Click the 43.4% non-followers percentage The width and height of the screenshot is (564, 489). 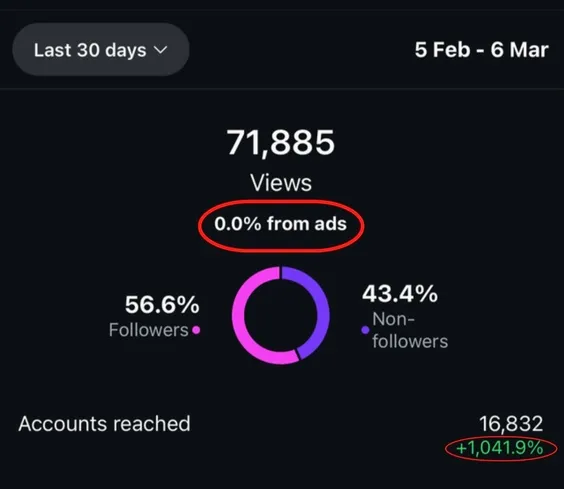400,294
